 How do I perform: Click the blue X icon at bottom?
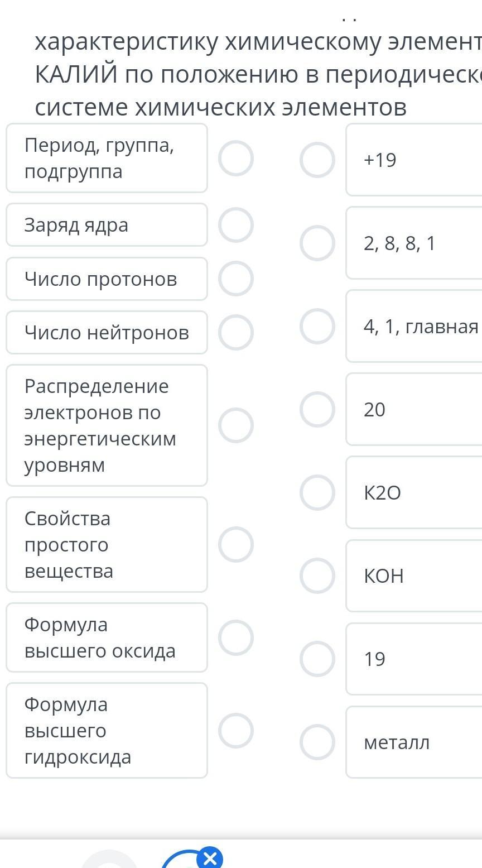point(210,857)
